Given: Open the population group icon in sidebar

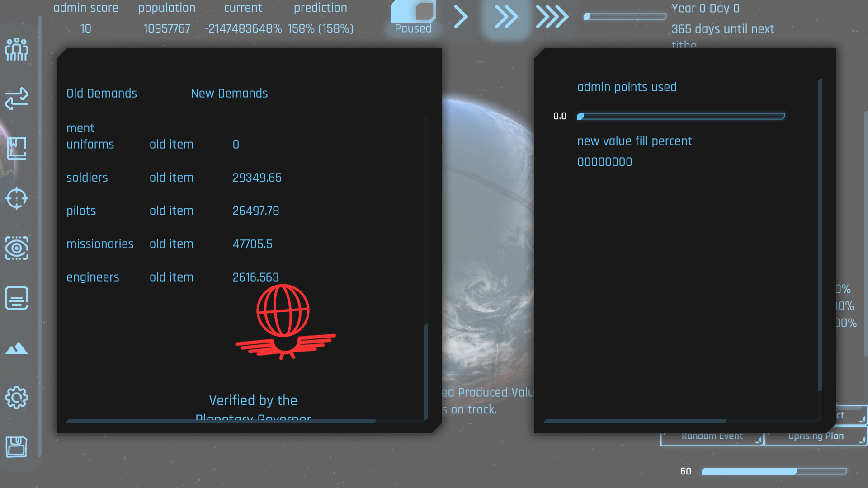Looking at the screenshot, I should click(17, 49).
